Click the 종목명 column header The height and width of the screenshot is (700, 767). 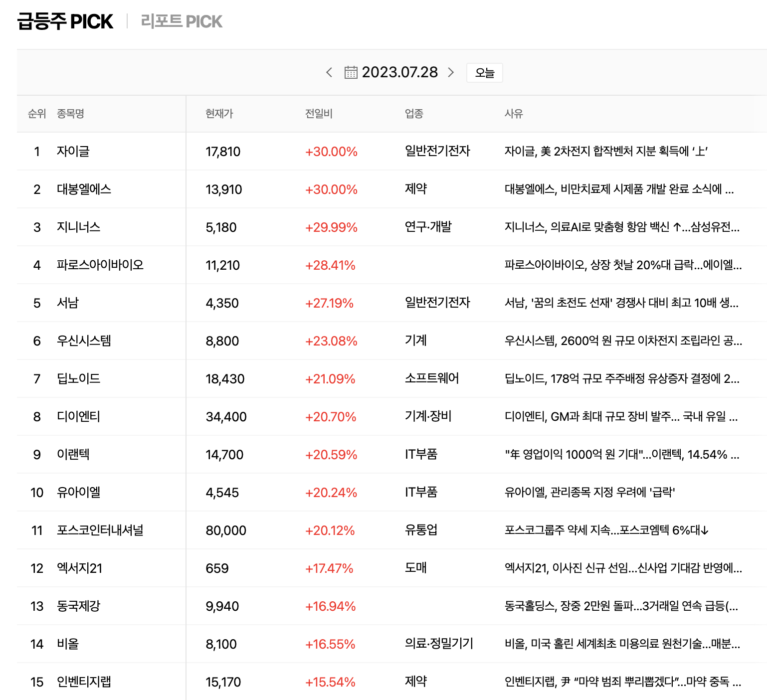click(x=70, y=114)
